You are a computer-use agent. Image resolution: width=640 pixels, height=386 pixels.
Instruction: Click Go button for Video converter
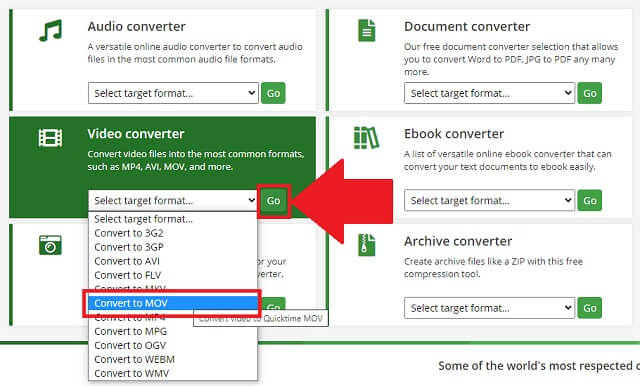[x=273, y=200]
